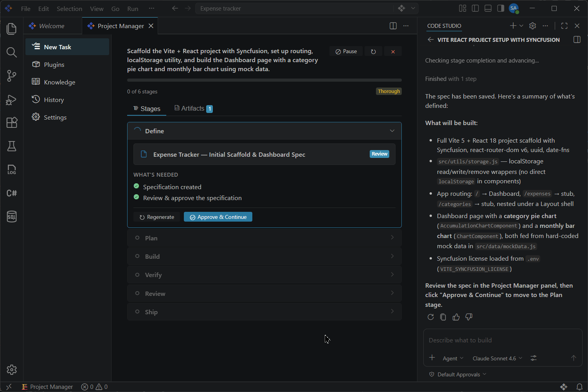Collapse the Define stage

tap(264, 131)
